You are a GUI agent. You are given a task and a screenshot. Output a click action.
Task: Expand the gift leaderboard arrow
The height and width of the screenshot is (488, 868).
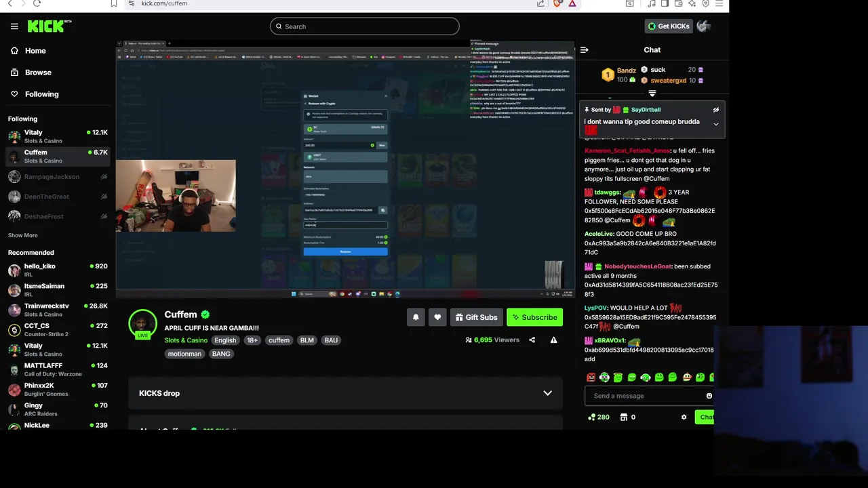pyautogui.click(x=652, y=94)
